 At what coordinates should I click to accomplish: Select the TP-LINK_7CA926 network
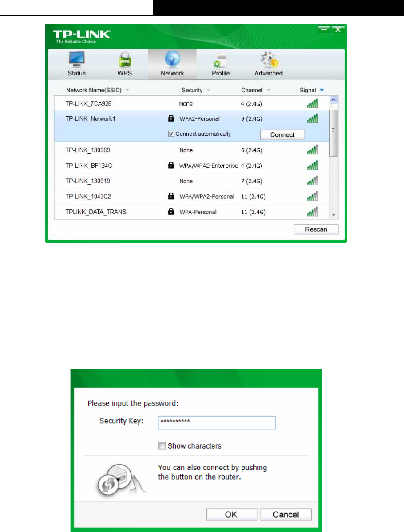191,103
